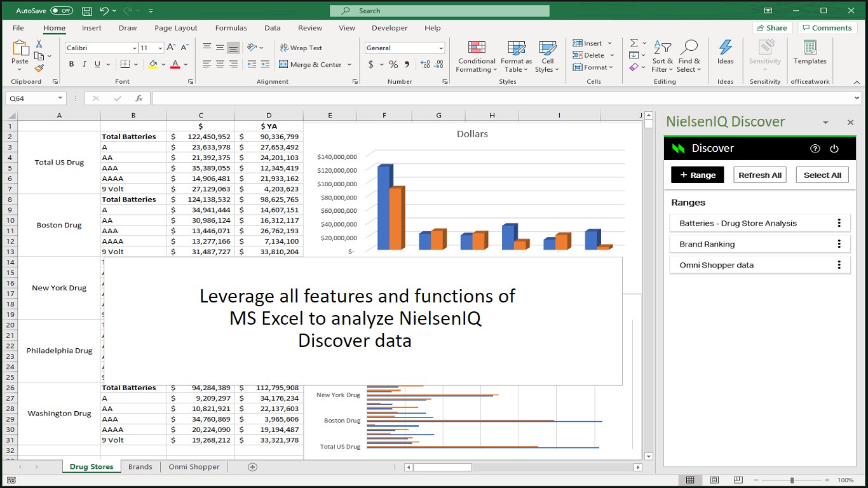Image resolution: width=868 pixels, height=488 pixels.
Task: Open options menu for Brand Ranking range
Action: tap(839, 244)
